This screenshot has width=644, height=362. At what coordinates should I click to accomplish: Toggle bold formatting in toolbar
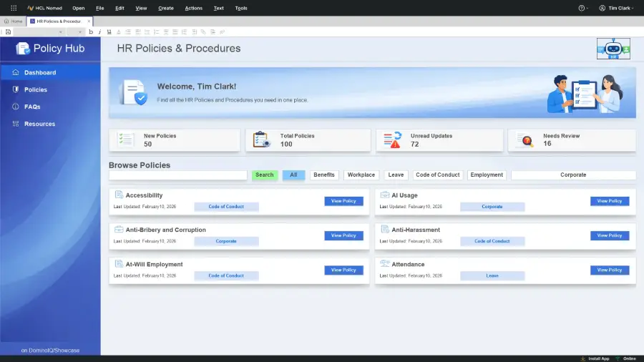click(91, 31)
